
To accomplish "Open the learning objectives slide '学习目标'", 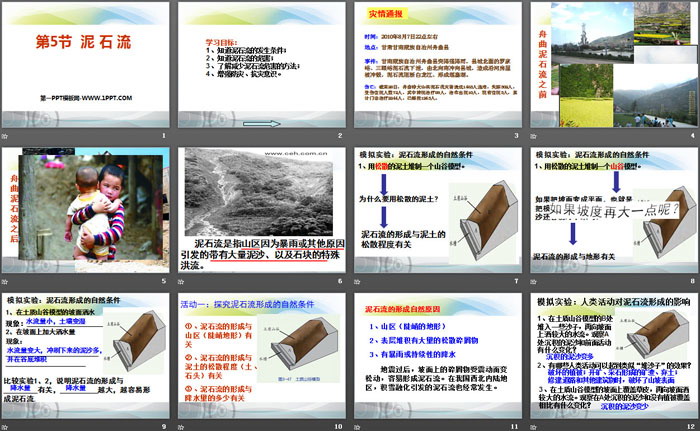I will [x=262, y=65].
